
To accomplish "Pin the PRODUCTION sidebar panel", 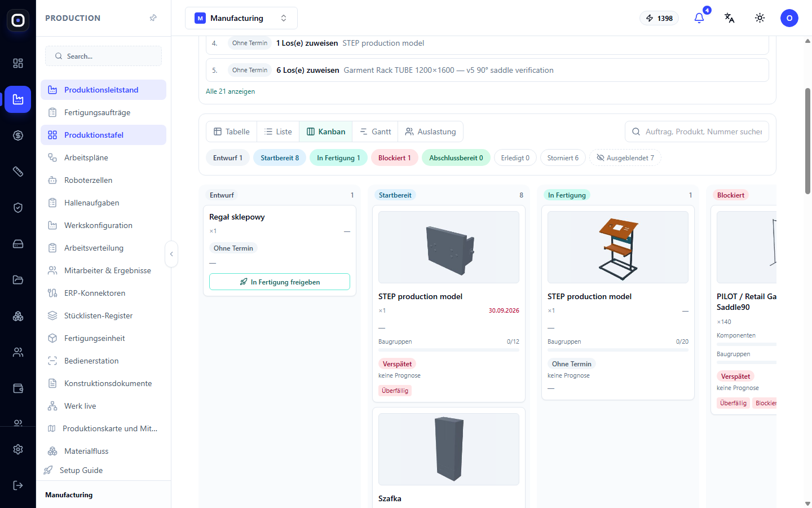I will tap(153, 18).
